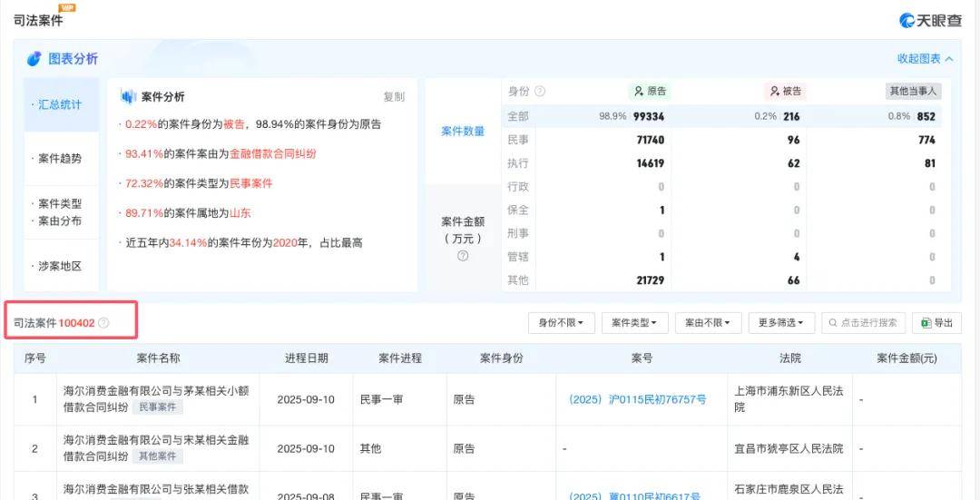
Task: Click 其他 plaintiff count 21729
Action: click(x=651, y=280)
